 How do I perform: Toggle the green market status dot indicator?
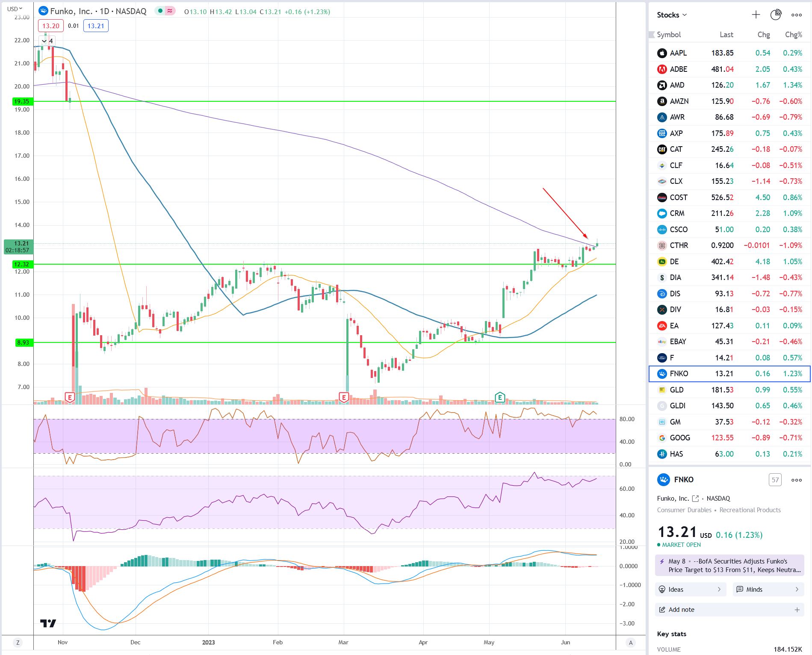159,11
